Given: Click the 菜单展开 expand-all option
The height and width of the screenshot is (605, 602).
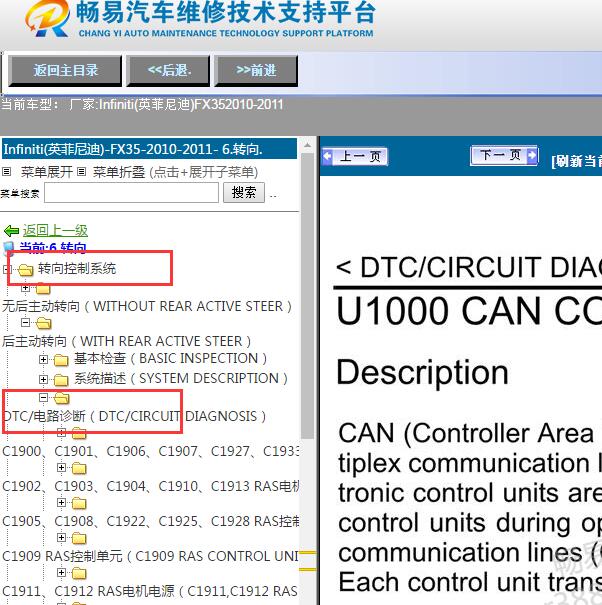Looking at the screenshot, I should click(47, 172).
